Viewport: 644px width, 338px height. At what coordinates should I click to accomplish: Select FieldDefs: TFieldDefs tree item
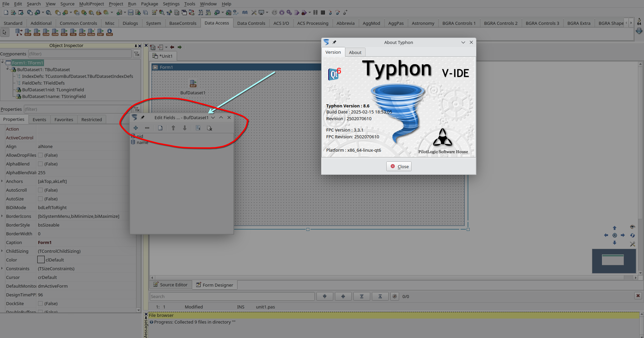click(43, 83)
